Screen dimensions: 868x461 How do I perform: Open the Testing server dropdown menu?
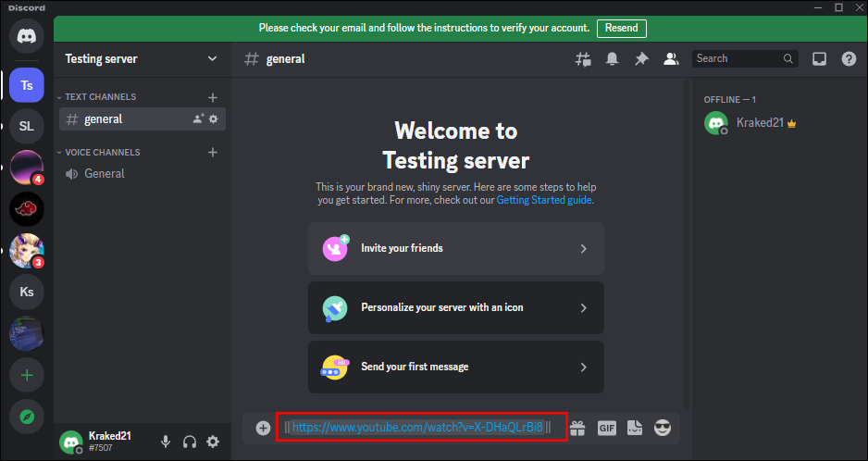tap(212, 58)
